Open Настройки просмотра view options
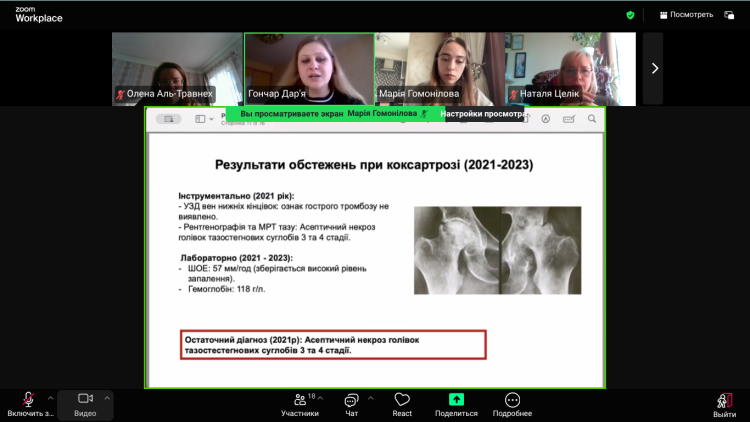The width and height of the screenshot is (750, 422). tap(484, 114)
